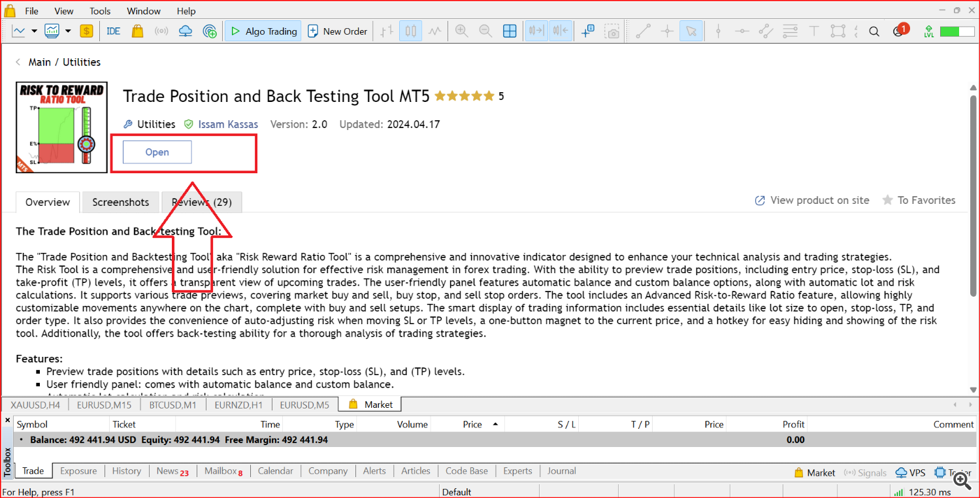980x498 pixels.
Task: Toggle chart auto scroll
Action: (x=536, y=31)
